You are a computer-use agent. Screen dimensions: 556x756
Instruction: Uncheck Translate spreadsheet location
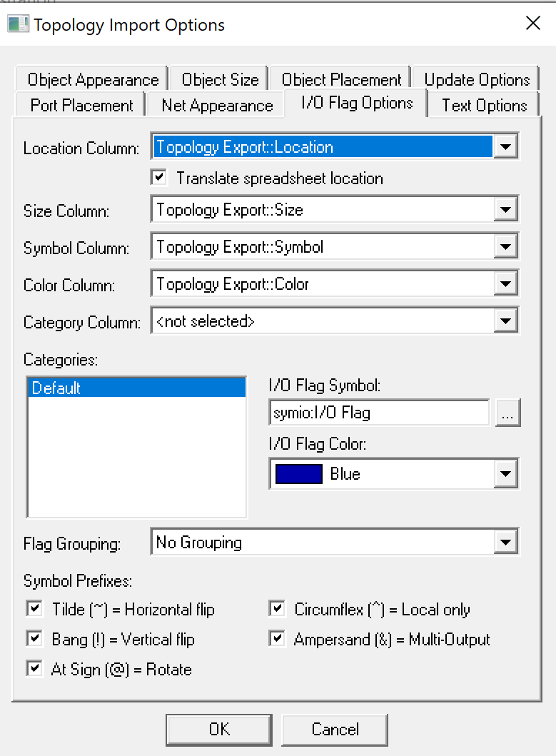point(159,177)
